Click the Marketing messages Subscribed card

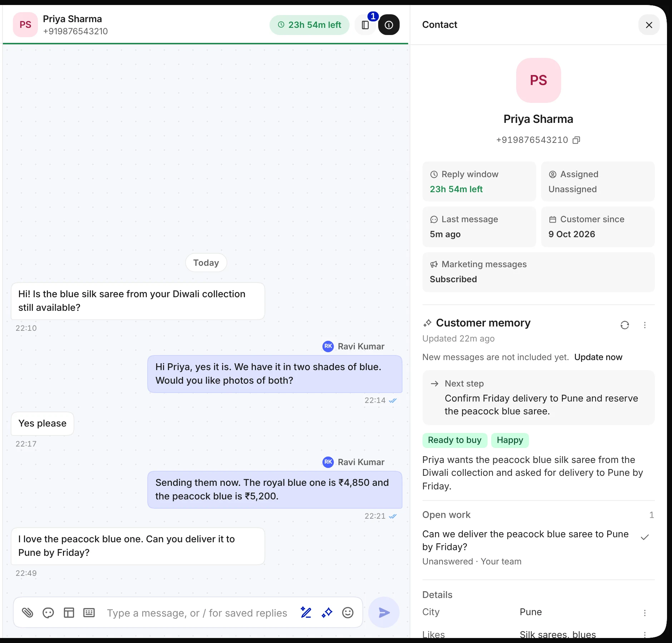tap(538, 272)
